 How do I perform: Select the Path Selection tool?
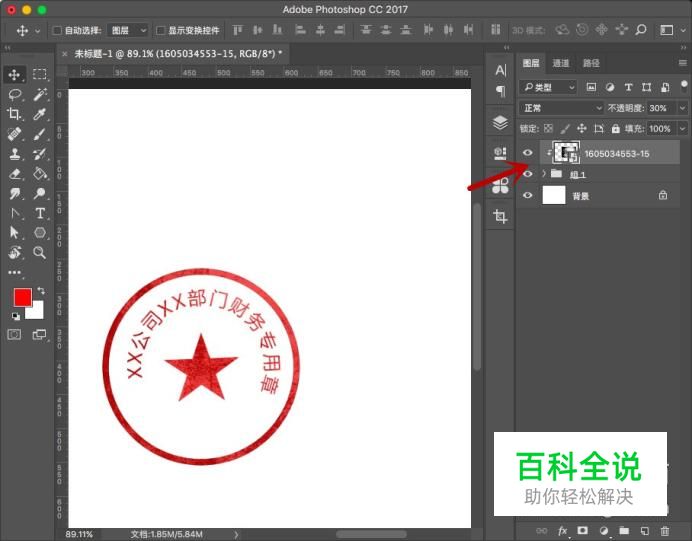[x=14, y=233]
